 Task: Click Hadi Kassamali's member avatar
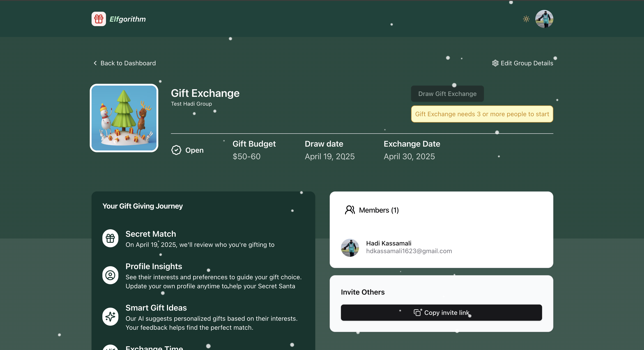(x=350, y=248)
